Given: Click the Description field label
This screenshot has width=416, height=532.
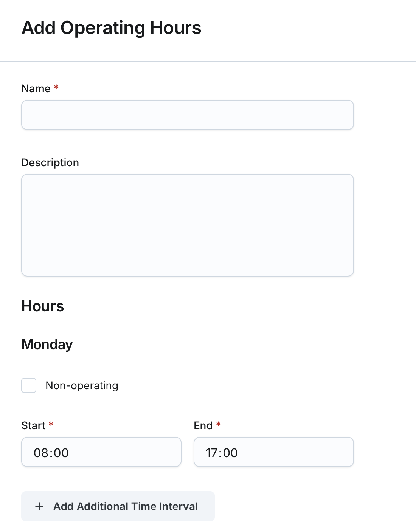Looking at the screenshot, I should 50,162.
